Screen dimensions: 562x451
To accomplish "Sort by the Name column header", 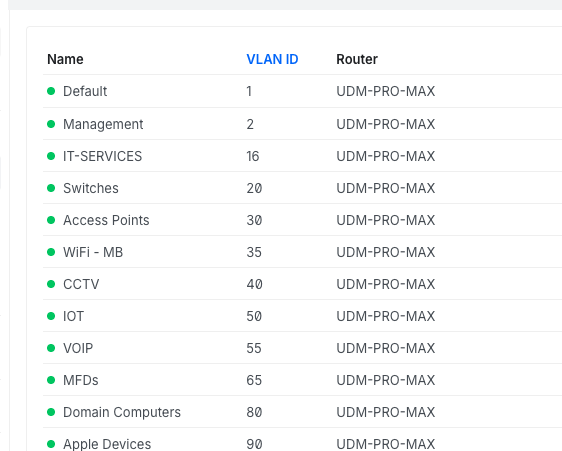I will (65, 59).
